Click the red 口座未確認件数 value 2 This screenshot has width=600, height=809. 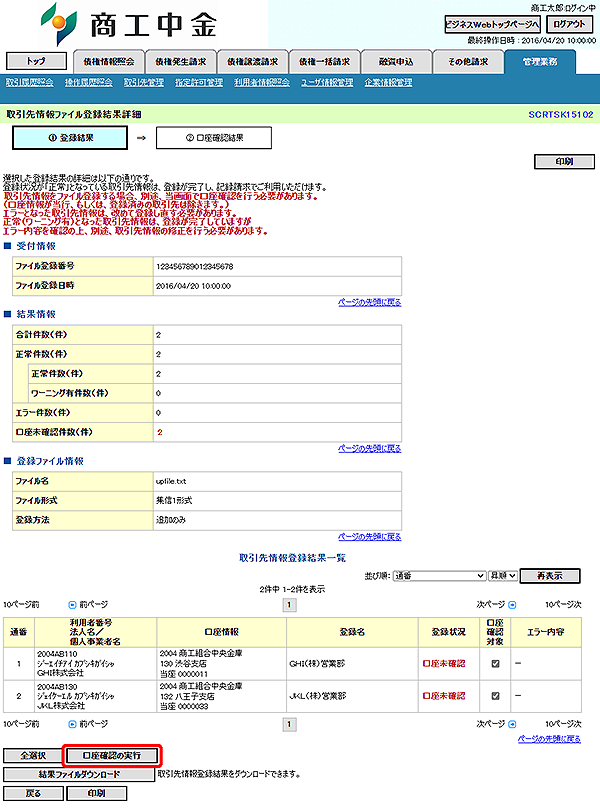coord(159,432)
